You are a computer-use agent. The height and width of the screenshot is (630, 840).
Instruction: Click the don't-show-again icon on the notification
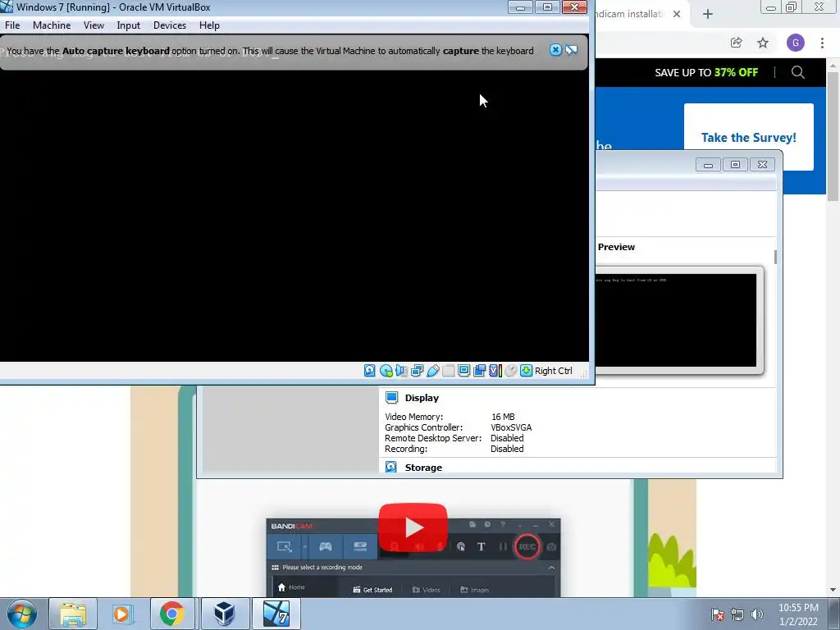point(572,50)
